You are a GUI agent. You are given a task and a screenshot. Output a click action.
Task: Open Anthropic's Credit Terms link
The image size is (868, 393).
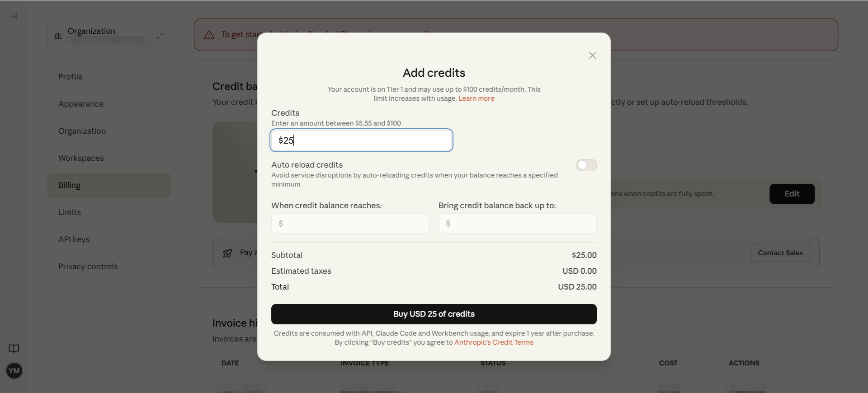(x=494, y=342)
